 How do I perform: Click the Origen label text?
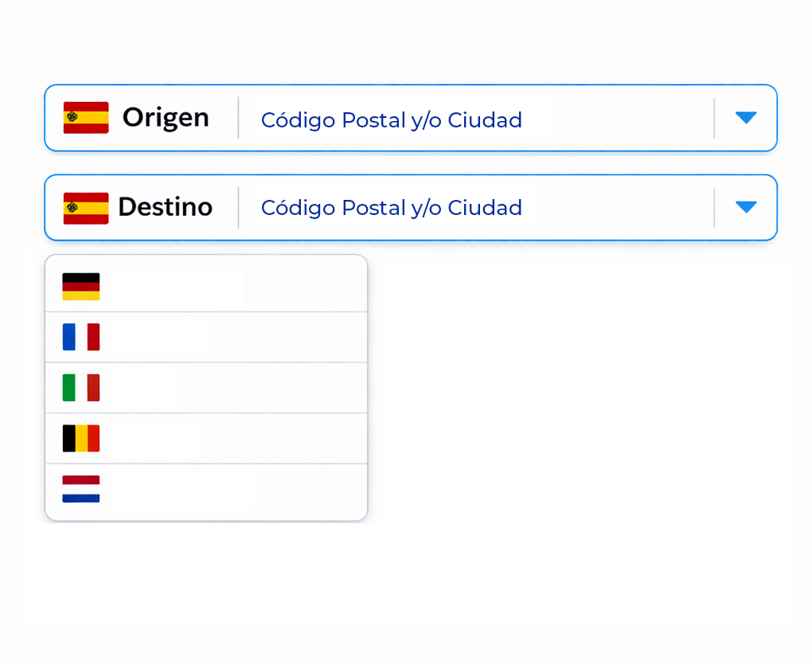point(166,118)
